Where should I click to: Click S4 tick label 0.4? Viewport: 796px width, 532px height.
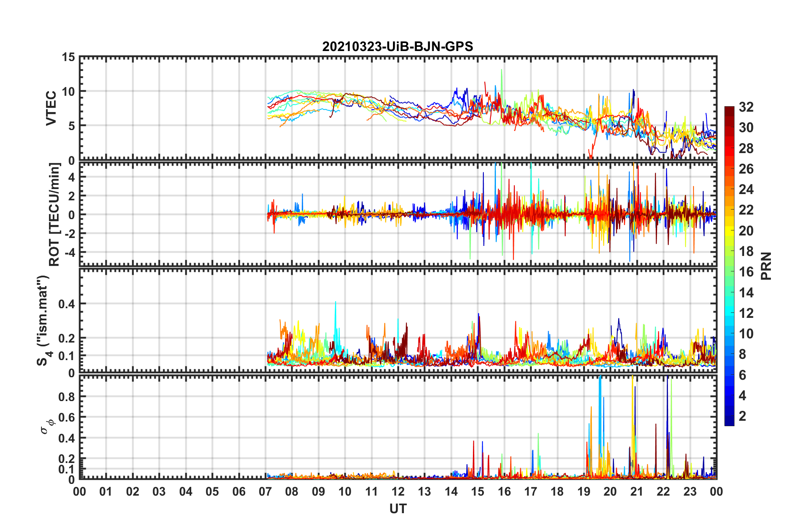[67, 304]
